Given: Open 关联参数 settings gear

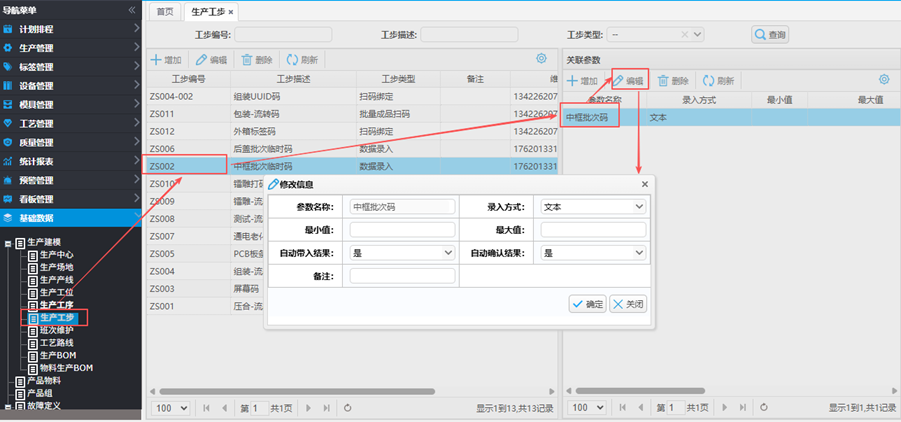Looking at the screenshot, I should pyautogui.click(x=884, y=79).
